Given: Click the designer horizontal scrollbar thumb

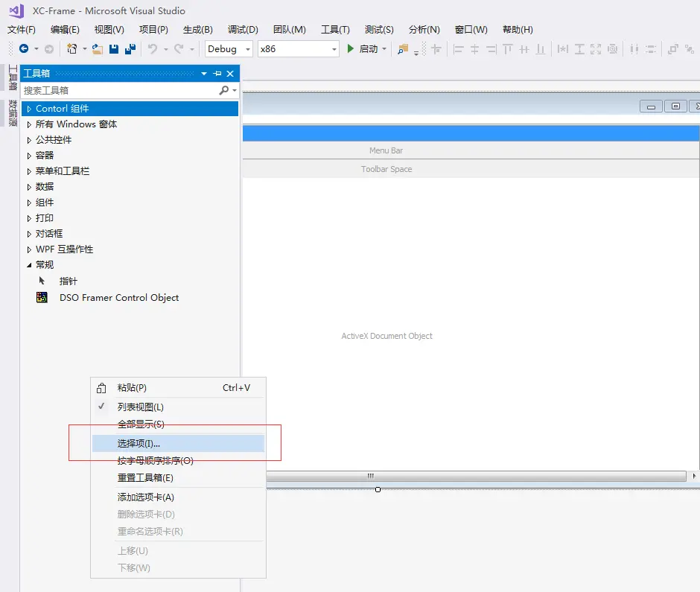Looking at the screenshot, I should tap(476, 476).
